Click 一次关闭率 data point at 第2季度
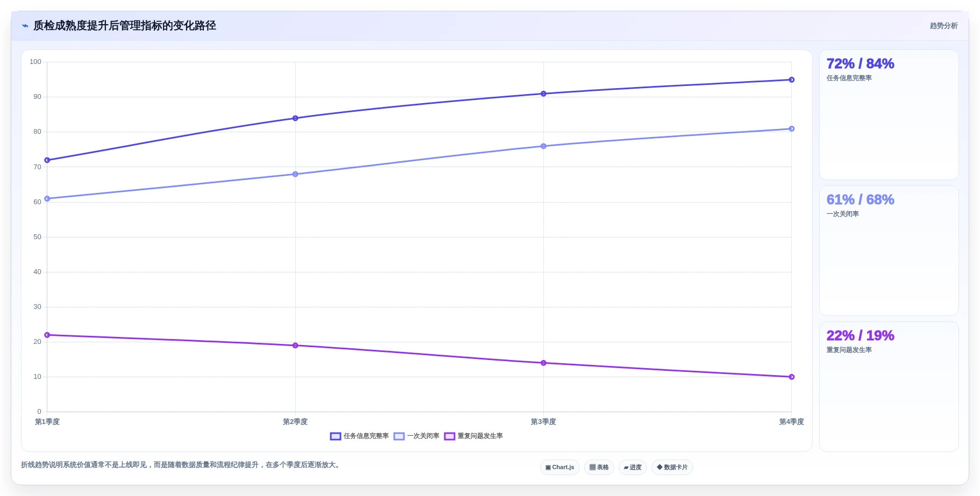 [x=295, y=174]
